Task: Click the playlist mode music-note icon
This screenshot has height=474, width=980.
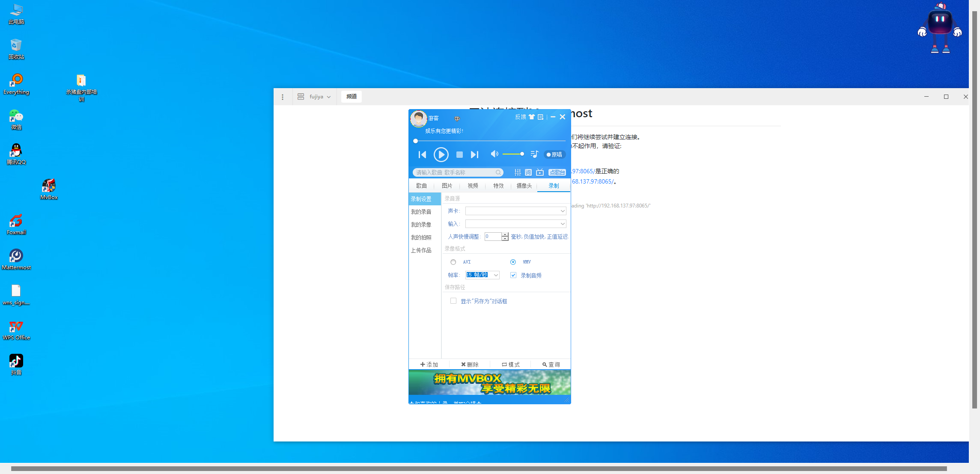Action: tap(534, 154)
